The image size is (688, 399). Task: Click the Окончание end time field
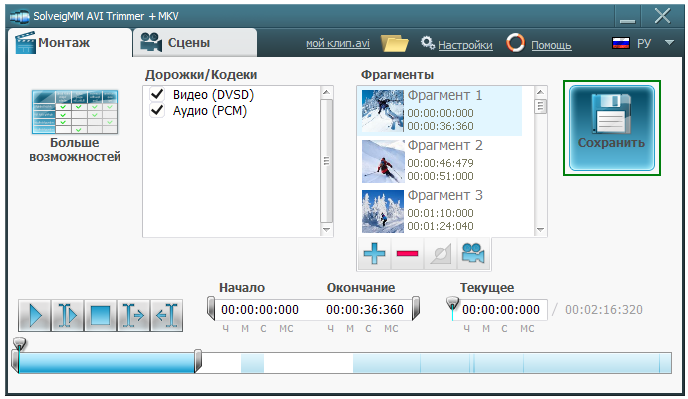[x=365, y=310]
